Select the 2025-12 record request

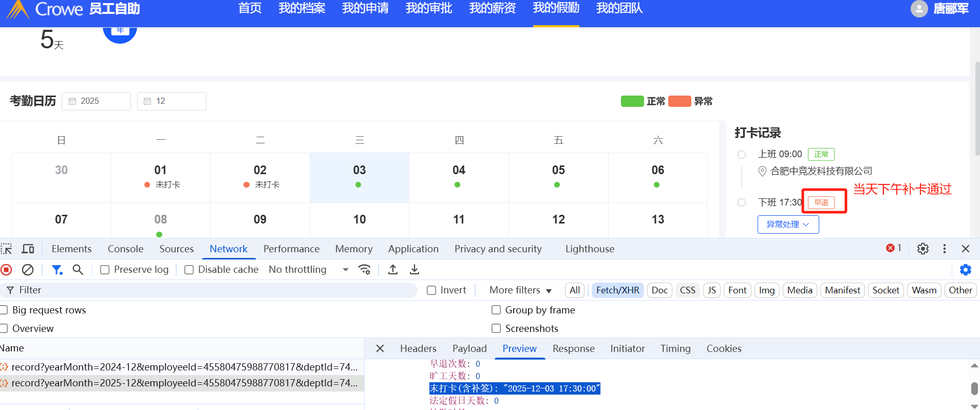182,383
